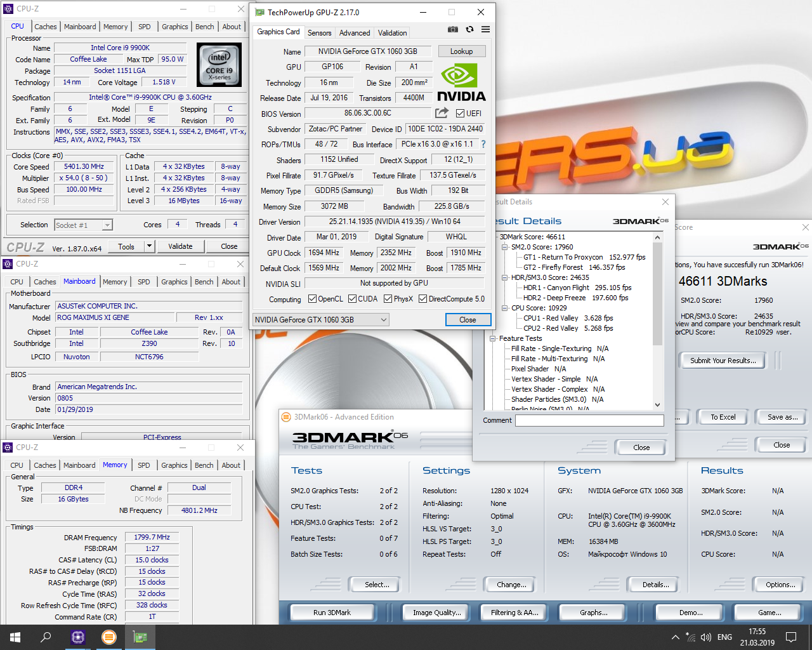Screen dimensions: 812x650
Task: Toggle the DirectCompute 5.0 checkbox
Action: 422,299
